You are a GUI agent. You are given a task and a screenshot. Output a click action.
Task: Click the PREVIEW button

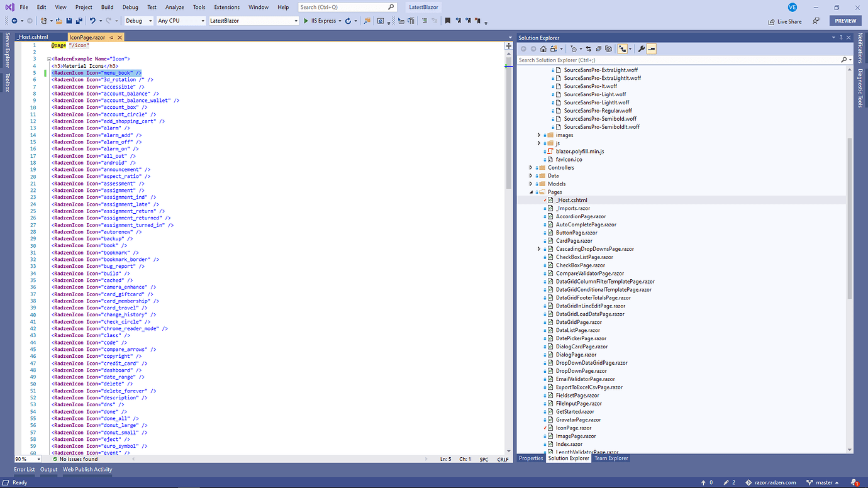(x=845, y=21)
